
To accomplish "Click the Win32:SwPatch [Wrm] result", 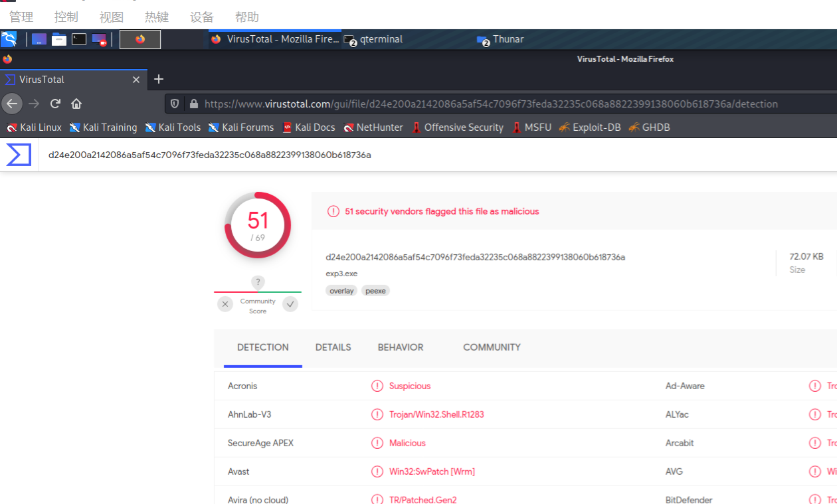I will click(432, 471).
